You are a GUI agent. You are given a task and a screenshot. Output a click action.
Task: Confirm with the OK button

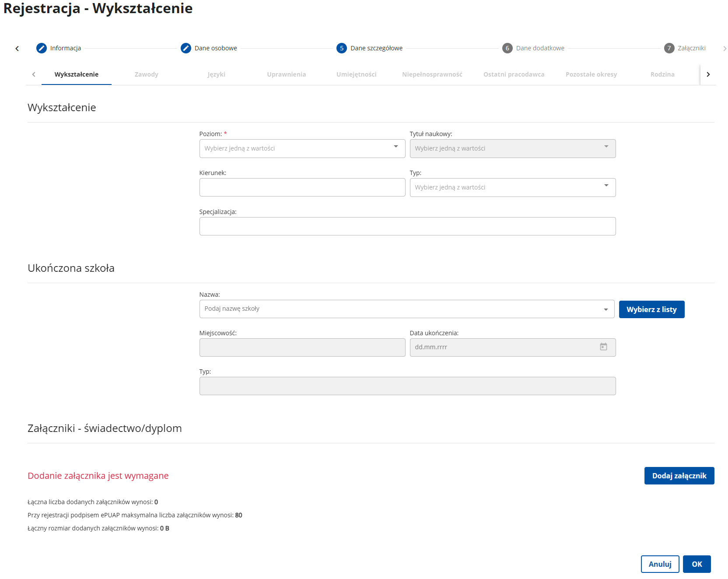pos(697,564)
